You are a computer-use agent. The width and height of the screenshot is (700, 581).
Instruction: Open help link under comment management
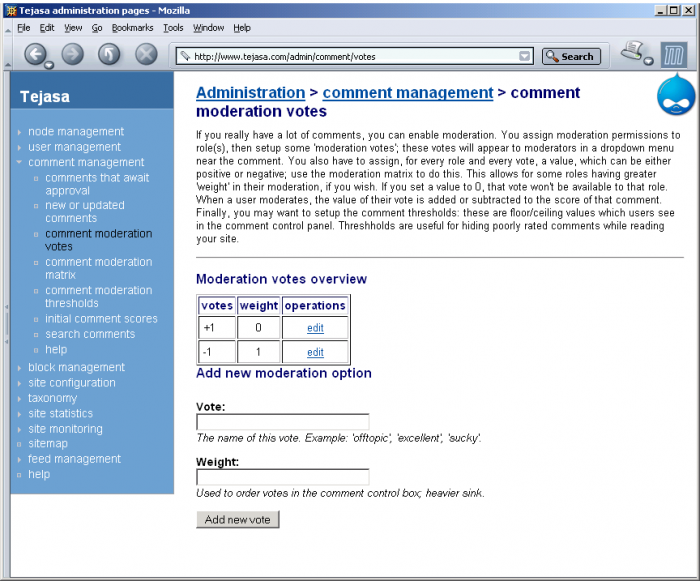[56, 349]
